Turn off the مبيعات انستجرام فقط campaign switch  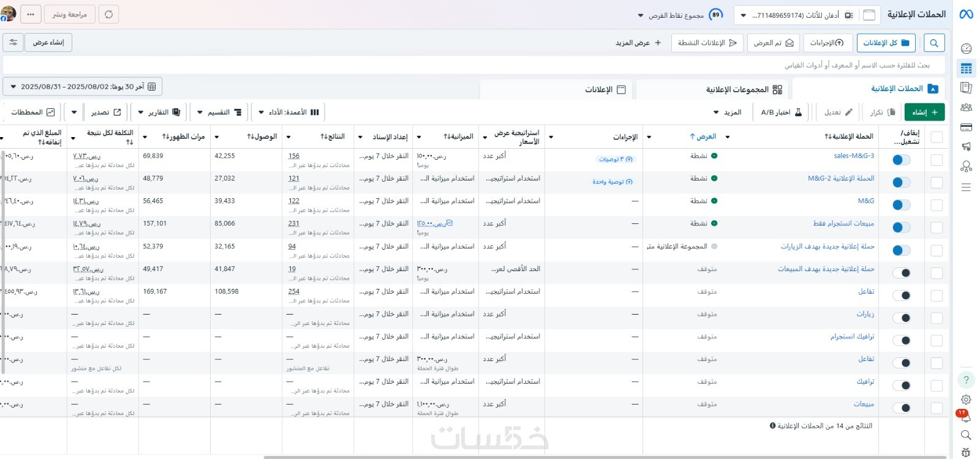pyautogui.click(x=901, y=228)
